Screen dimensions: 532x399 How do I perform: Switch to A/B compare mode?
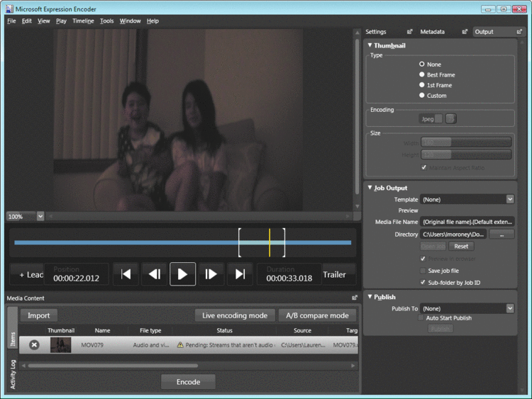(x=317, y=315)
